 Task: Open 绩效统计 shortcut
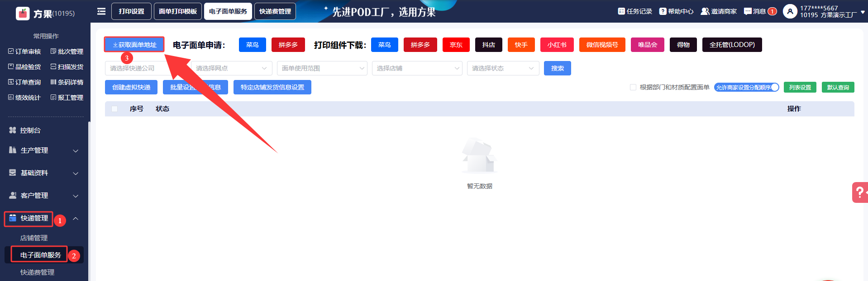24,98
